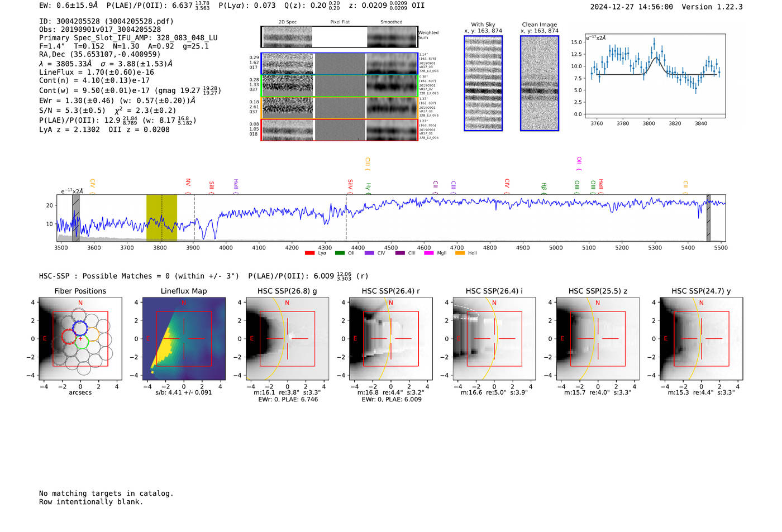The image size is (782, 532).
Task: Select the blue-bordered fiber spectrum row
Action: [x=340, y=64]
